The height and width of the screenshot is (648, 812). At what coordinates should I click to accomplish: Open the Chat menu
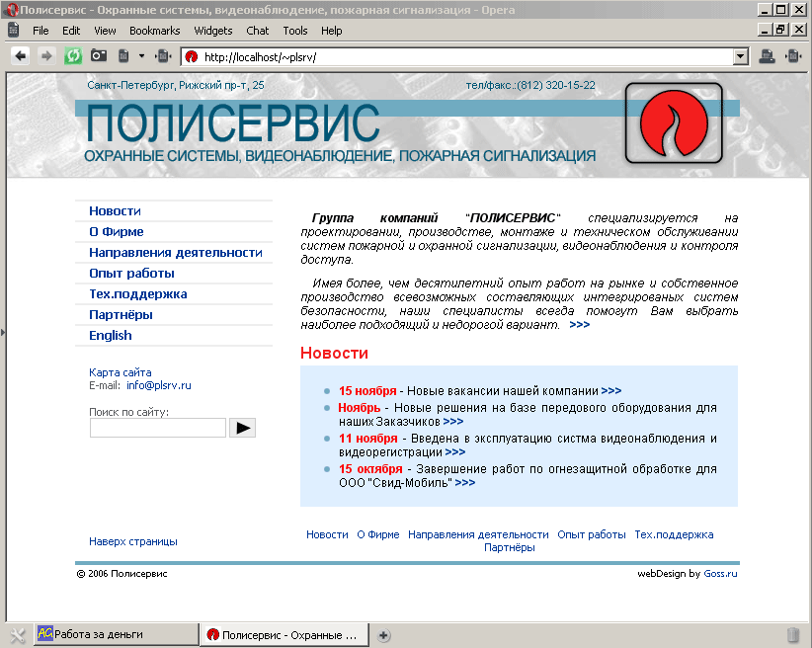pyautogui.click(x=258, y=31)
